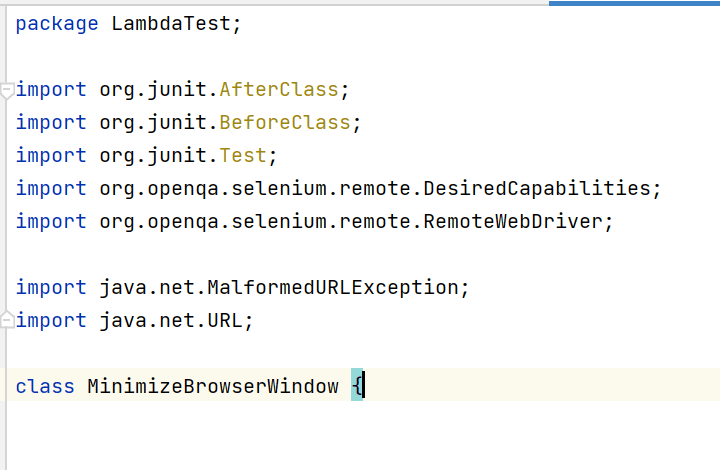This screenshot has width=720, height=470.
Task: Click the highlighted opening brace after MinimizeBrowserWindow
Action: [x=357, y=386]
